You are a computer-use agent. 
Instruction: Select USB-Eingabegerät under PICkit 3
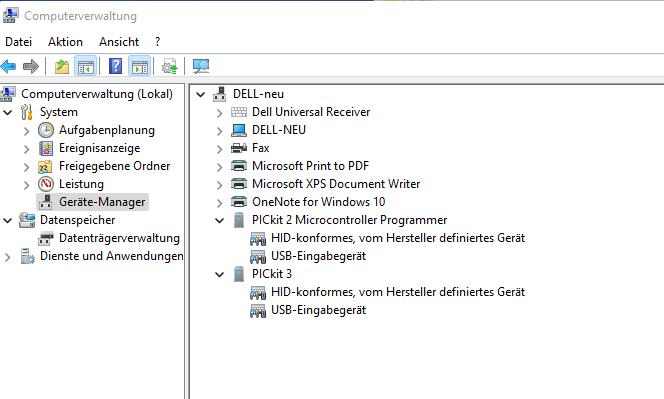[x=318, y=310]
